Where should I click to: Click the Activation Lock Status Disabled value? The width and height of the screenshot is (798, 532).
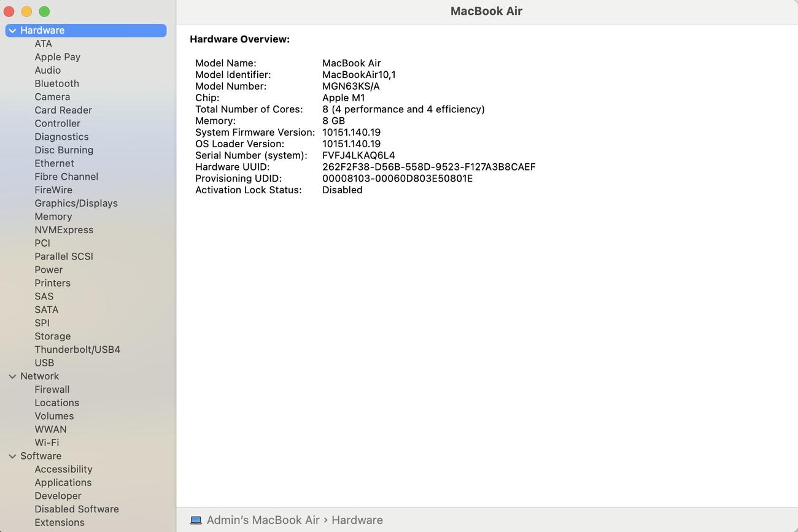[343, 190]
